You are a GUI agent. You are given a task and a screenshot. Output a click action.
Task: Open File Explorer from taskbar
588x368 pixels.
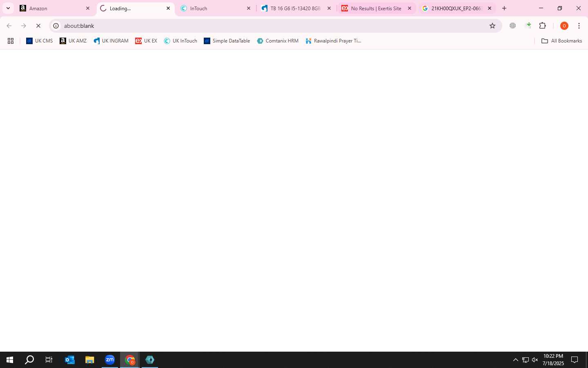click(90, 360)
